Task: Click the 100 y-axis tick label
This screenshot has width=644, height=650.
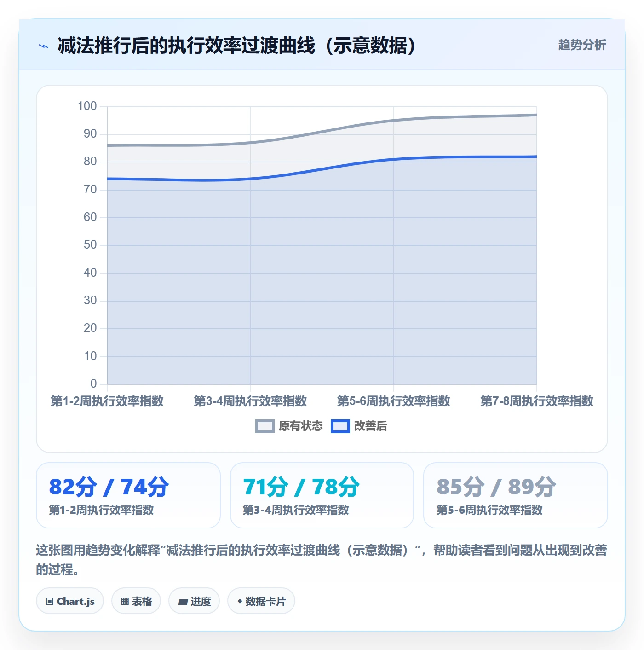Action: point(87,106)
